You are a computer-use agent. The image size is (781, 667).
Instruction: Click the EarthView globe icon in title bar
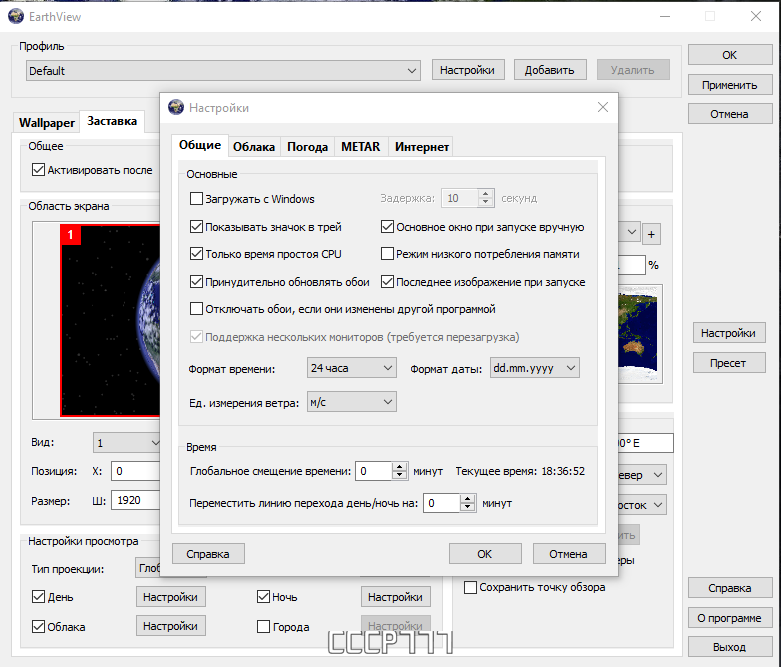(16, 16)
